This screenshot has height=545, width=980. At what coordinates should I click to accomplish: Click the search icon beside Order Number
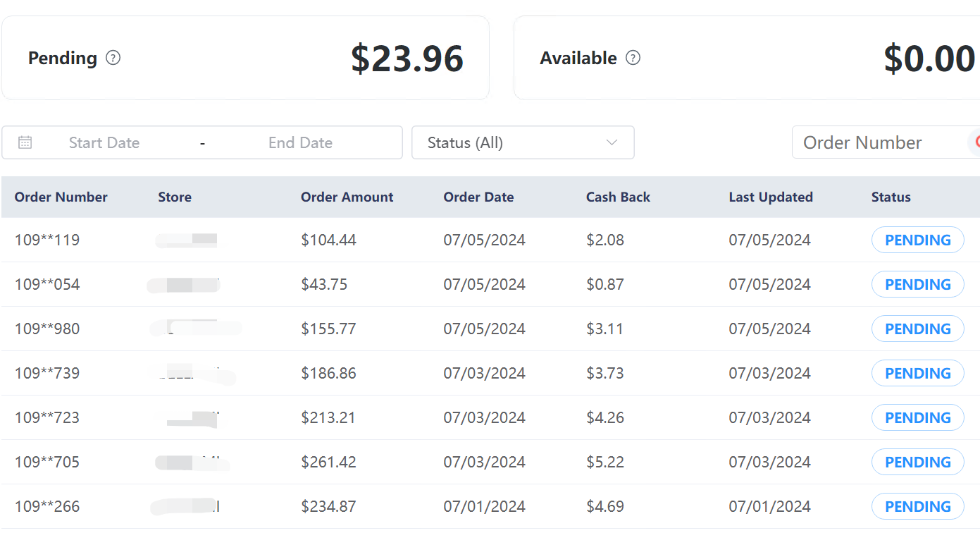point(975,142)
